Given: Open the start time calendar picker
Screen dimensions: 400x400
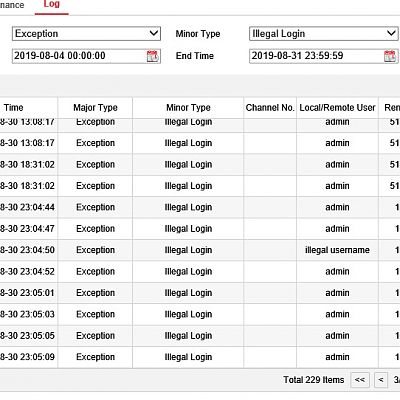Looking at the screenshot, I should point(153,56).
